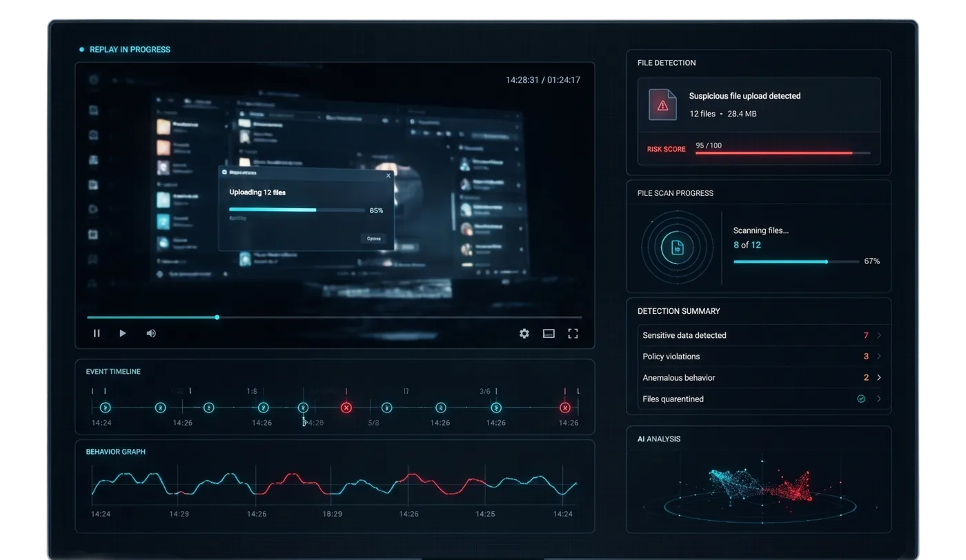Click the AI ANALYSIS panel title
966x560 pixels.
tap(659, 439)
